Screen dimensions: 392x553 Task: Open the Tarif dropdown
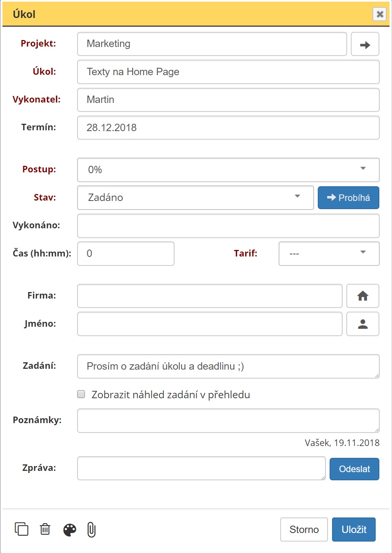(329, 254)
